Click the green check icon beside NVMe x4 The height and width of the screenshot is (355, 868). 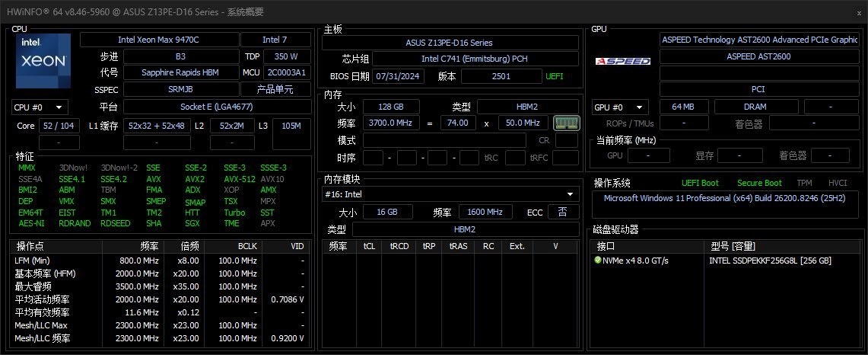(x=597, y=260)
